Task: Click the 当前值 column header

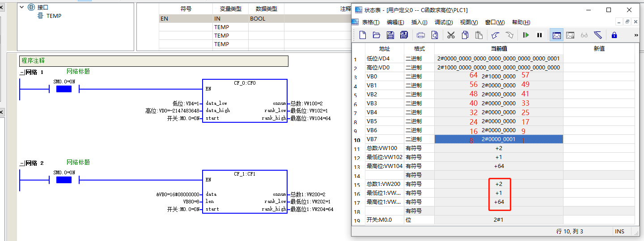Action: point(499,49)
